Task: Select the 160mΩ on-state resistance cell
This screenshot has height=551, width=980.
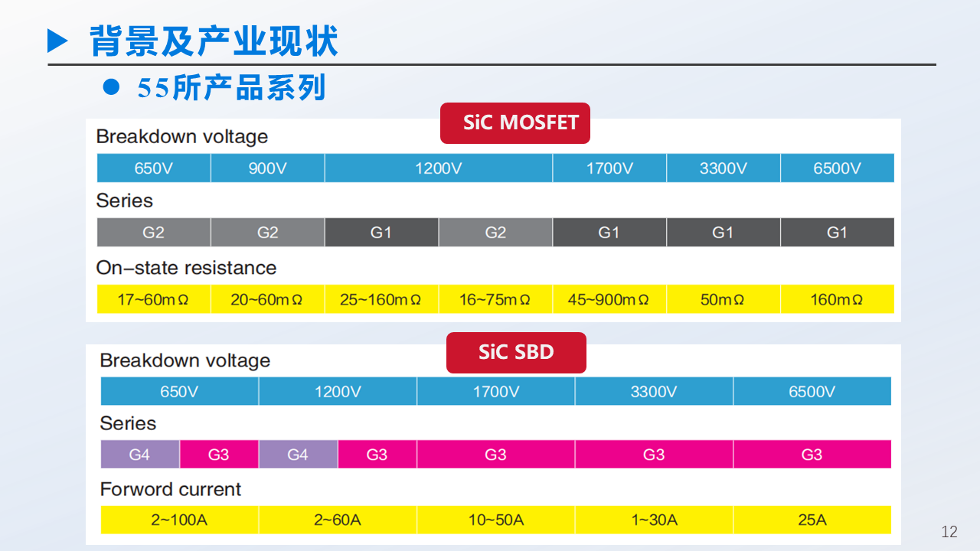Action: tap(837, 299)
